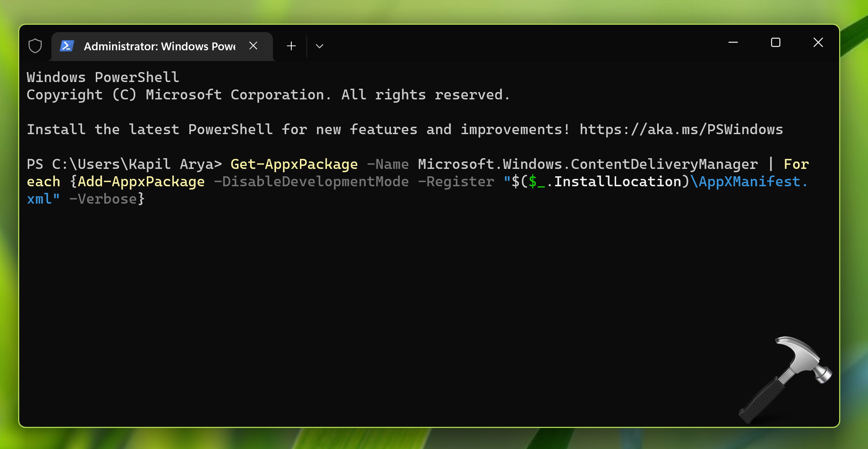
Task: Select the Administrator: Windows PowerShell tab
Action: (159, 46)
